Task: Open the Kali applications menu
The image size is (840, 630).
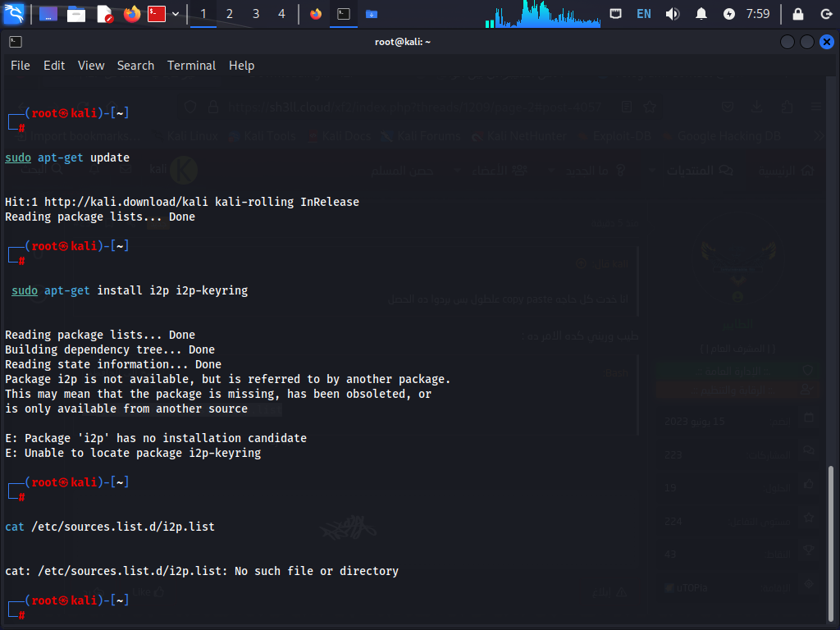Action: coord(14,13)
